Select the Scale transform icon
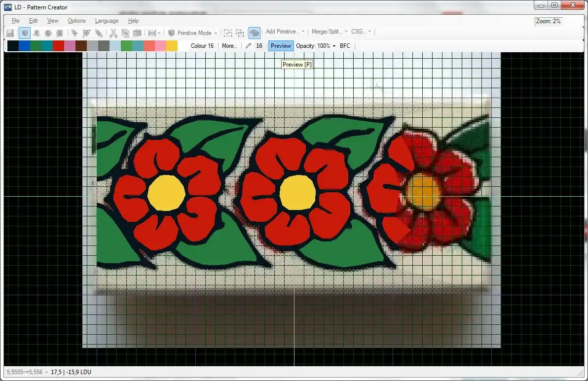The width and height of the screenshot is (588, 381). (x=99, y=33)
